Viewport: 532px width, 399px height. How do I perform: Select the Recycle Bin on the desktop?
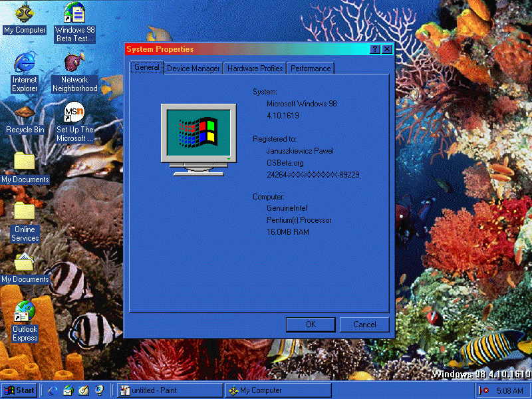25,120
